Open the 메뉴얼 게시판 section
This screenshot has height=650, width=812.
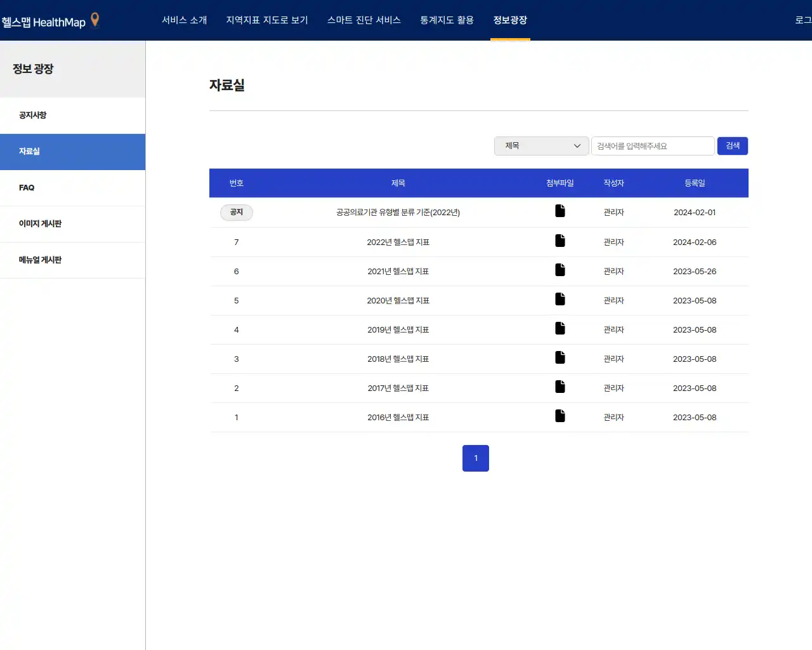(40, 260)
